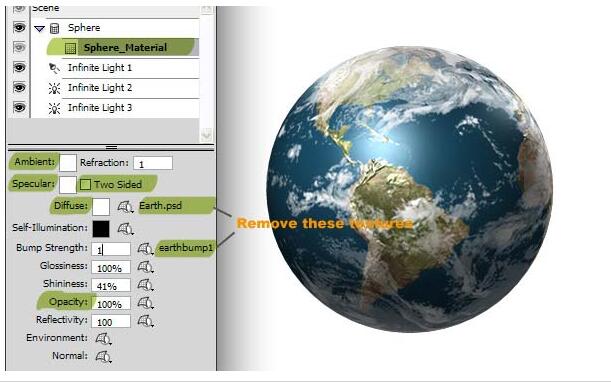Collapse the Sphere tree item triangle
Viewport: 611px width, 382px height.
[x=39, y=28]
